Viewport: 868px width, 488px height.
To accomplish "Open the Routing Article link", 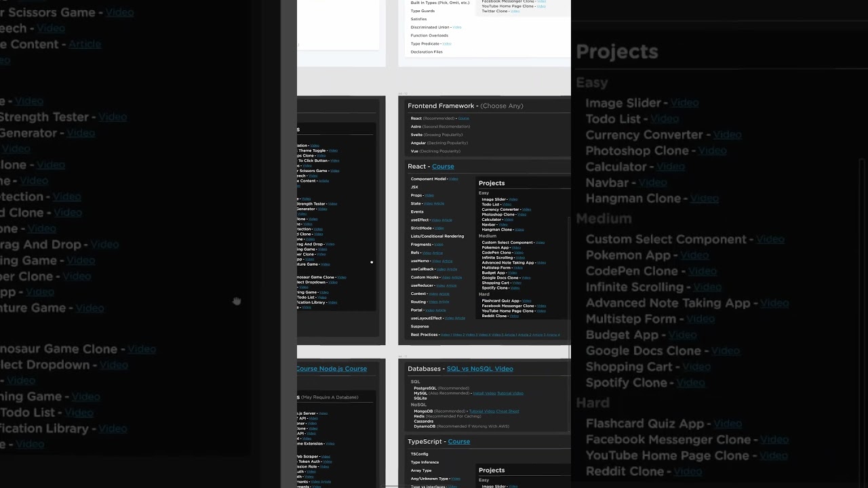I will [444, 302].
